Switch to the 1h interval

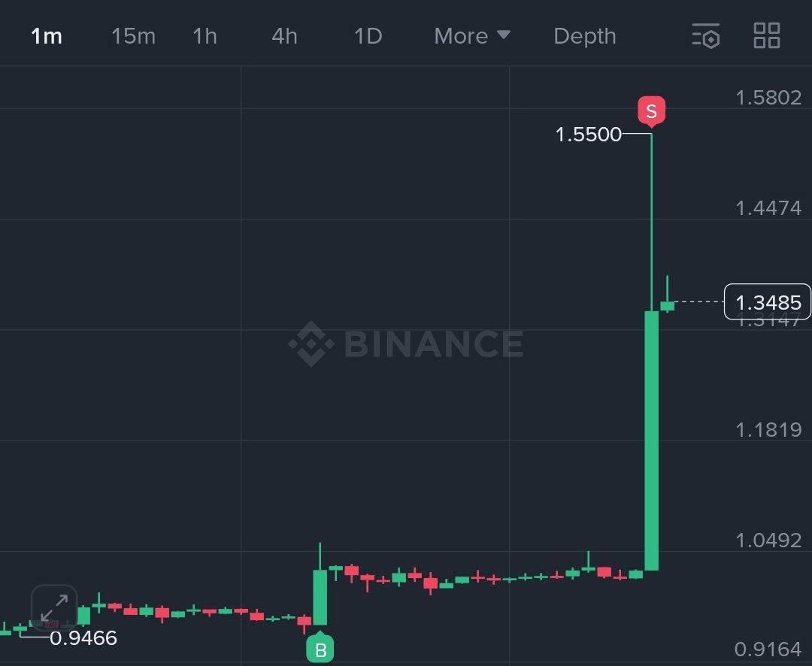pyautogui.click(x=205, y=36)
